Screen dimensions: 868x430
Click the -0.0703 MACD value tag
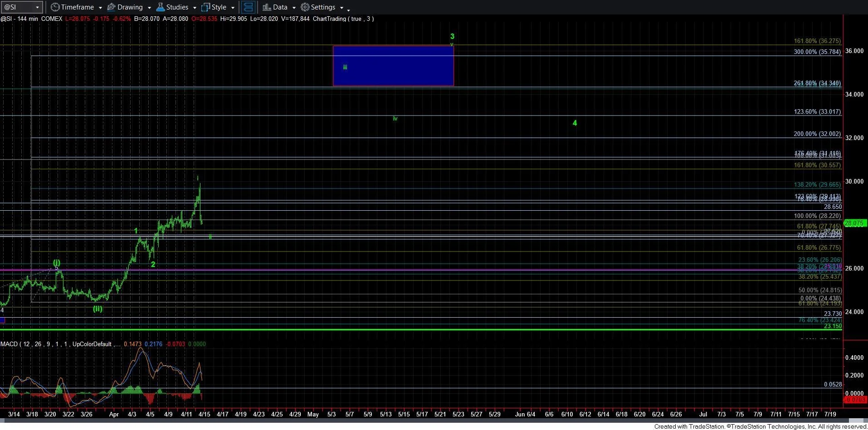click(x=854, y=400)
